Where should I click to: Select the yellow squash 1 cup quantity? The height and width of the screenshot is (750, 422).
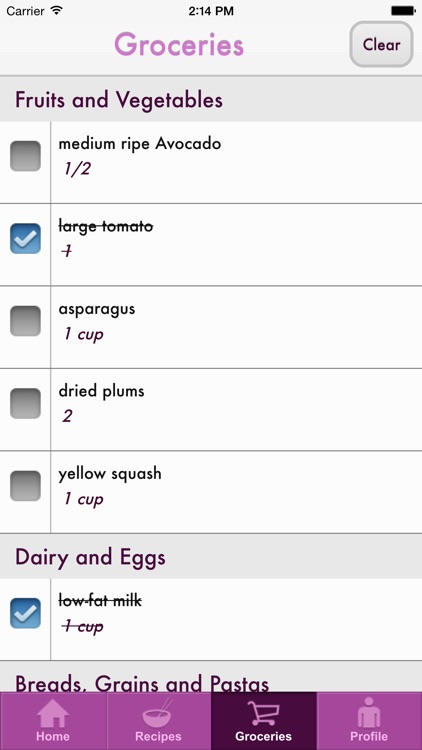tap(83, 499)
